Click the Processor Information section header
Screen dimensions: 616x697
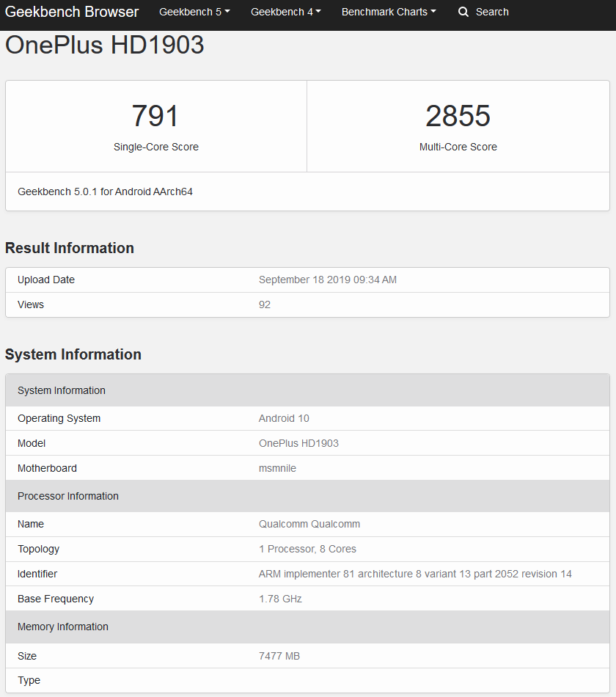coord(307,496)
